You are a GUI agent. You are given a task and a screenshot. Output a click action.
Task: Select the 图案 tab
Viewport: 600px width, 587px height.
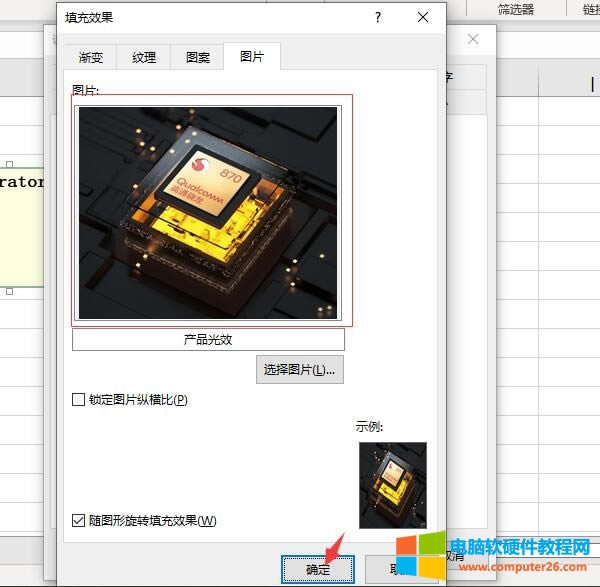pyautogui.click(x=197, y=57)
